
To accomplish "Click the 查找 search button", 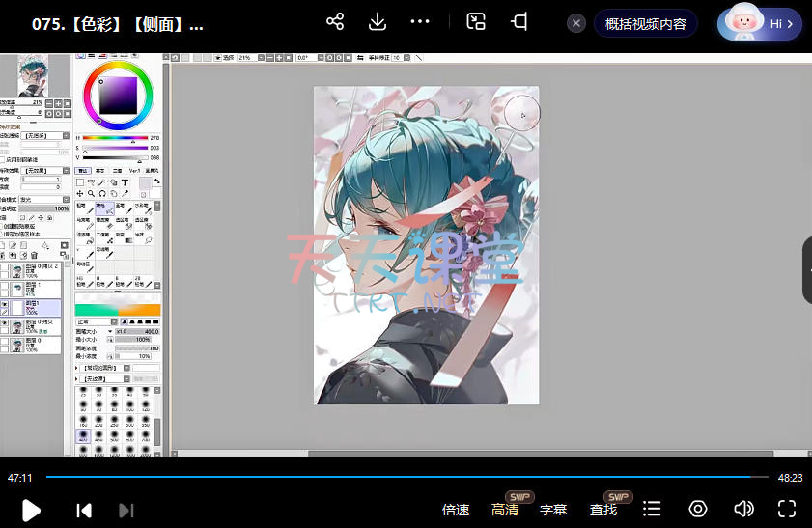I will click(x=603, y=510).
